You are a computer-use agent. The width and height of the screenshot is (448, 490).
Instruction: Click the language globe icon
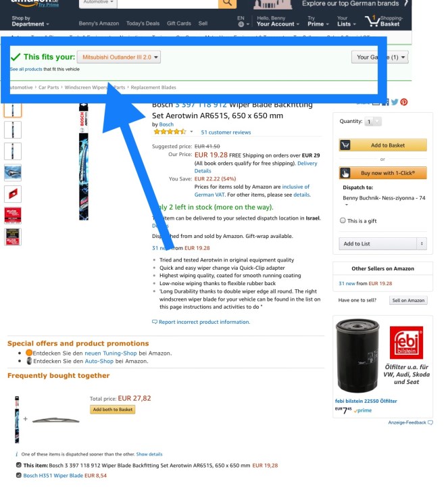(x=241, y=24)
